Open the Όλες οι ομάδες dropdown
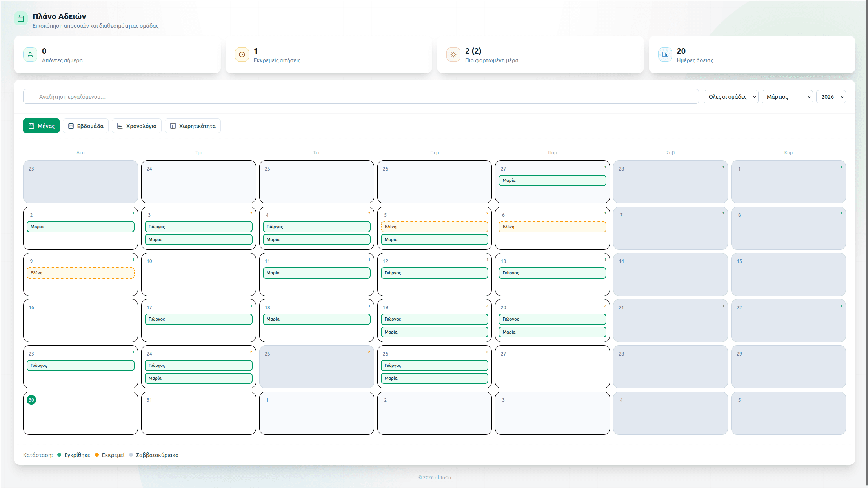The width and height of the screenshot is (868, 488). coord(730,96)
